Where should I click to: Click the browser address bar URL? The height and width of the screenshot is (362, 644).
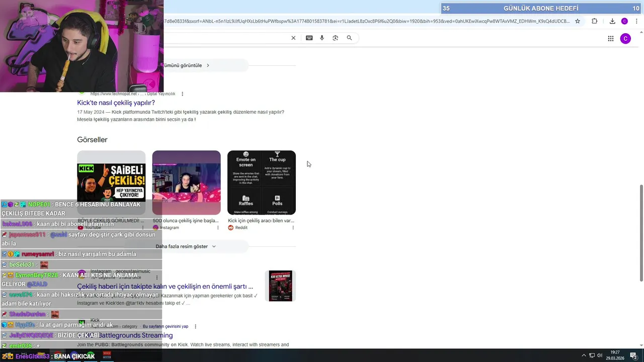point(366,21)
